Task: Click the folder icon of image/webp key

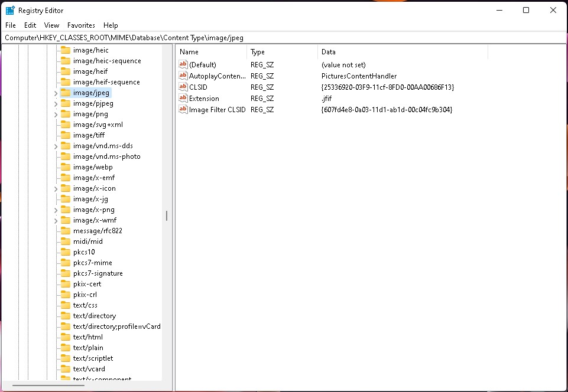Action: [x=66, y=167]
